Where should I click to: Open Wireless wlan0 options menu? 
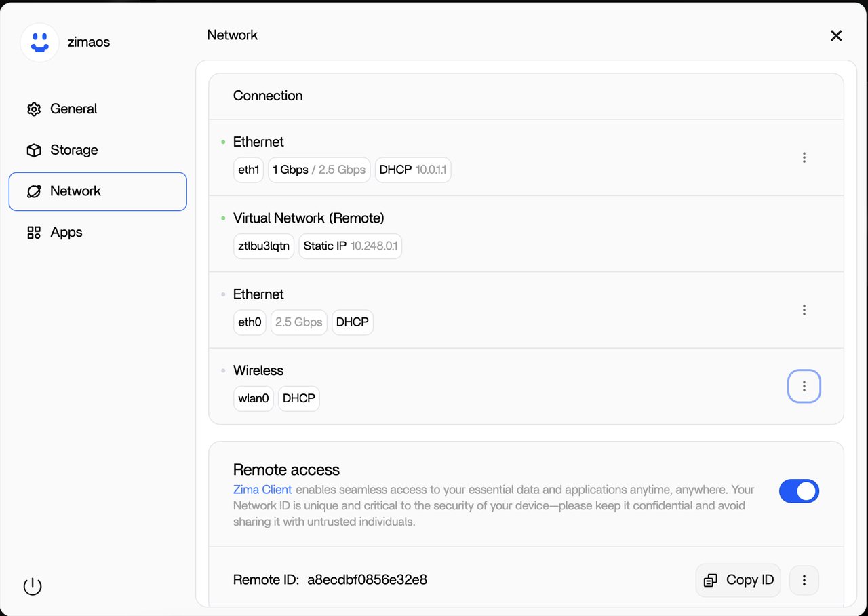[804, 386]
